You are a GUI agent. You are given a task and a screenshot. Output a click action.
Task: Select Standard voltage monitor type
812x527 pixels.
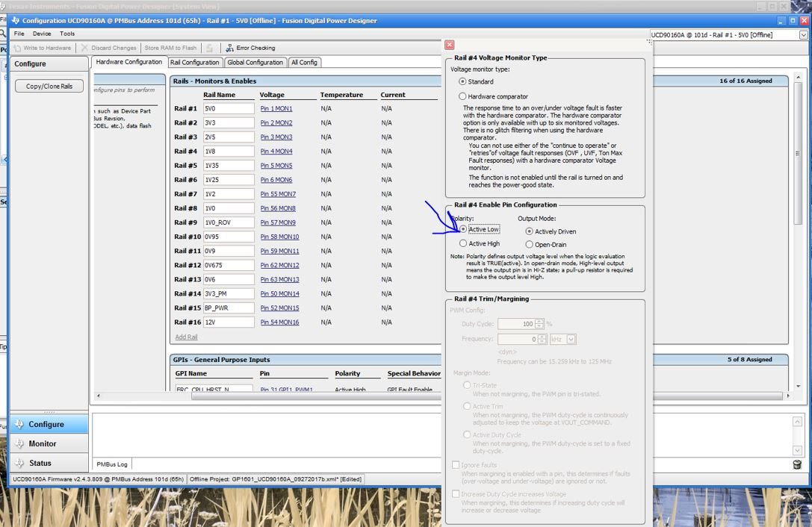point(462,82)
